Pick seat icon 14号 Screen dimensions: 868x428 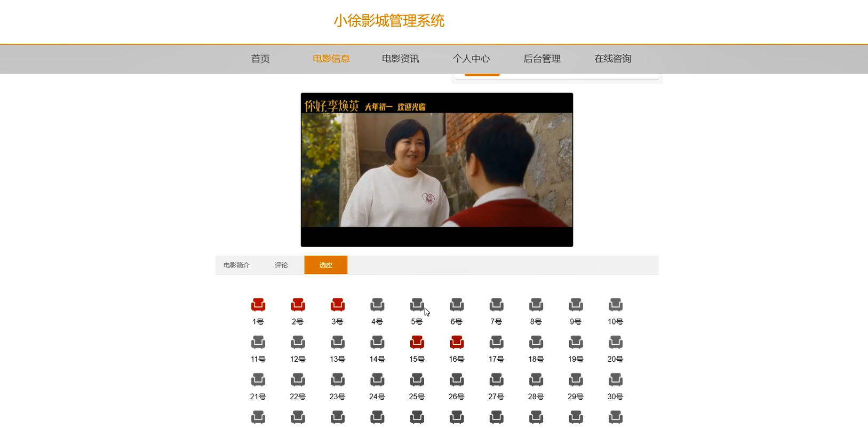377,342
